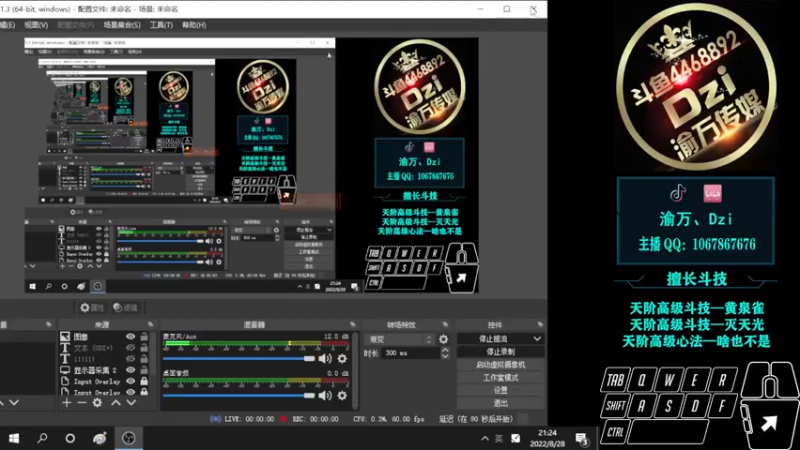Image resolution: width=800 pixels, height=450 pixels.
Task: Click 停止录制 button
Action: [500, 352]
